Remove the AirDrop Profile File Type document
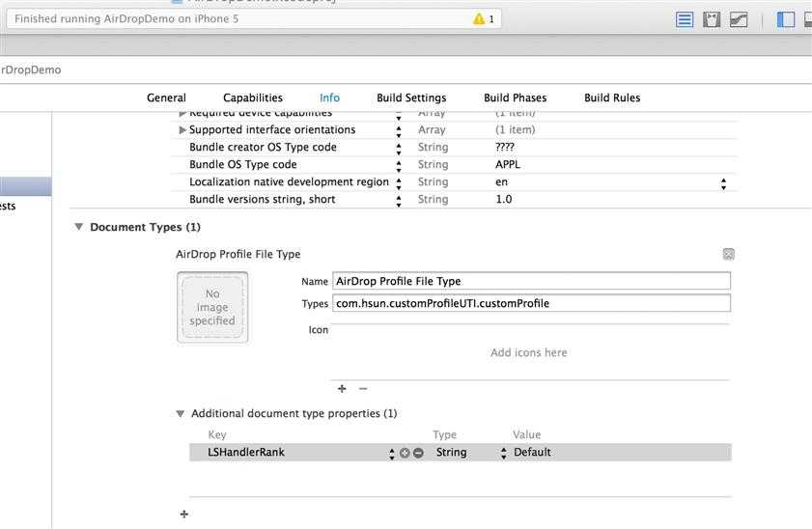The height and width of the screenshot is (529, 812). [x=729, y=254]
